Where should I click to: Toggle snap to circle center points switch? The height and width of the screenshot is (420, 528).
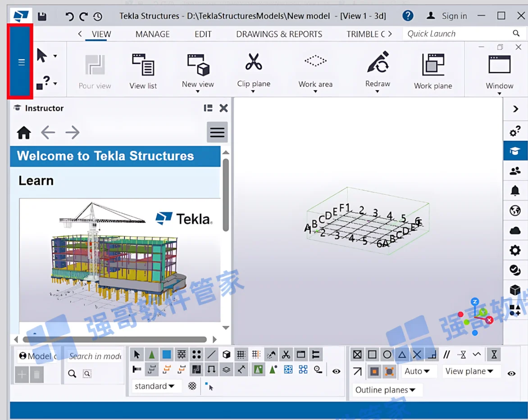[387, 354]
